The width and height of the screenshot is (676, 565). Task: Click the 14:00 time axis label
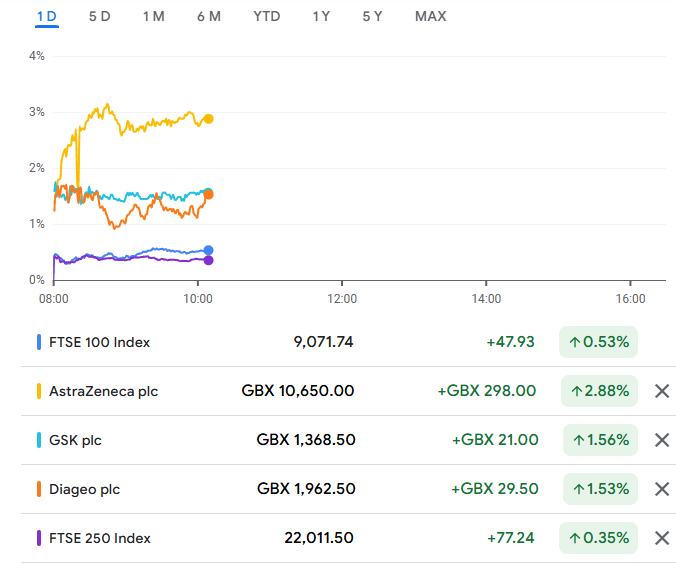(486, 299)
